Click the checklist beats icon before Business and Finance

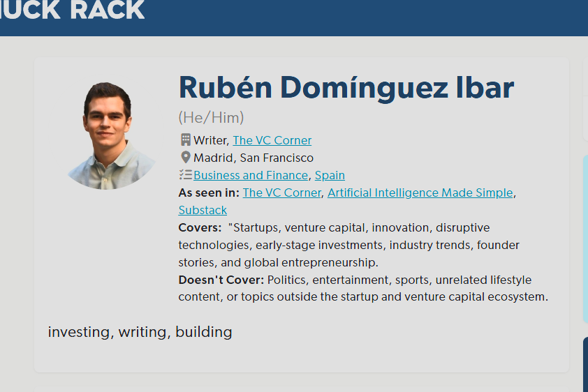[x=185, y=174]
